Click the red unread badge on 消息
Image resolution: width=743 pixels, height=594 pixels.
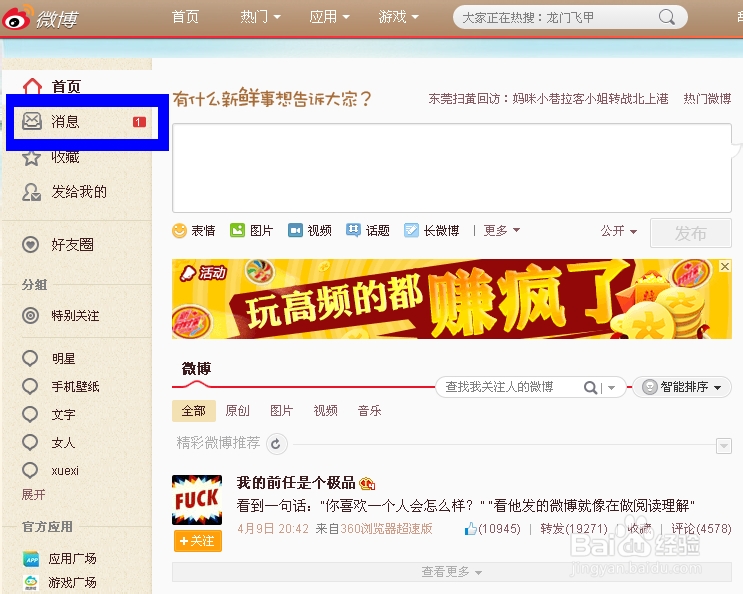pyautogui.click(x=139, y=122)
